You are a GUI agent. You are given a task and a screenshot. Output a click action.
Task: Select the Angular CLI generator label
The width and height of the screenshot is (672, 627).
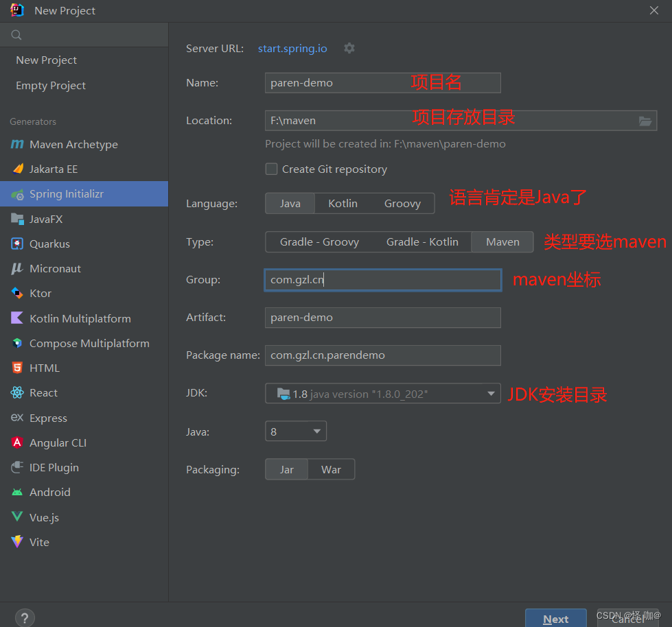coord(58,442)
